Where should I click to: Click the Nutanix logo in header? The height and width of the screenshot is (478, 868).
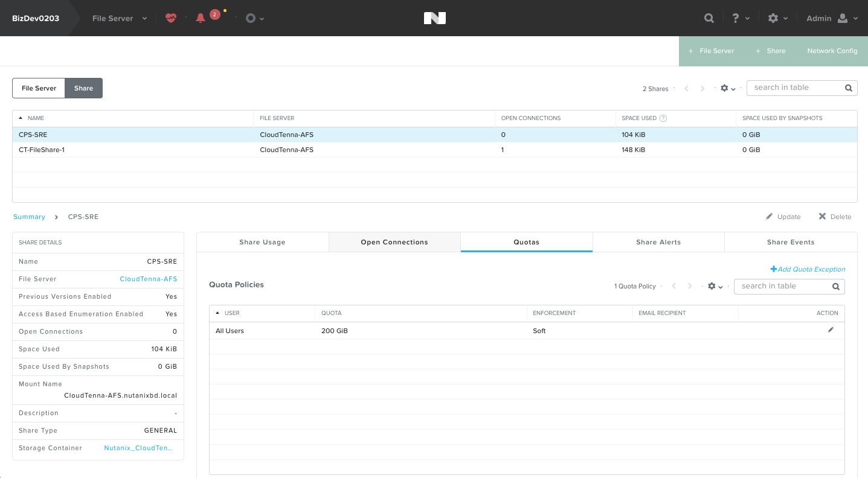pos(434,18)
